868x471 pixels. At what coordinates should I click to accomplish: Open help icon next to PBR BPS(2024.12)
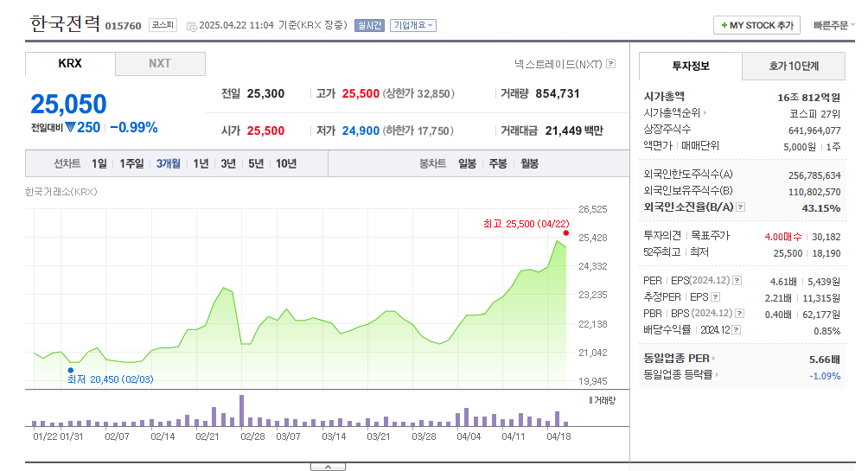pos(739,313)
